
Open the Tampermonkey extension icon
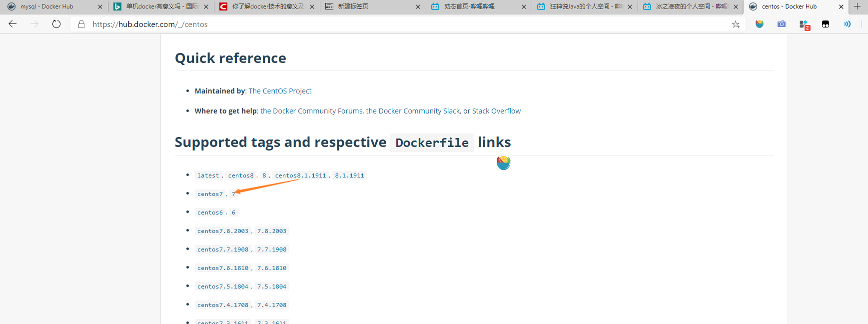coord(826,24)
